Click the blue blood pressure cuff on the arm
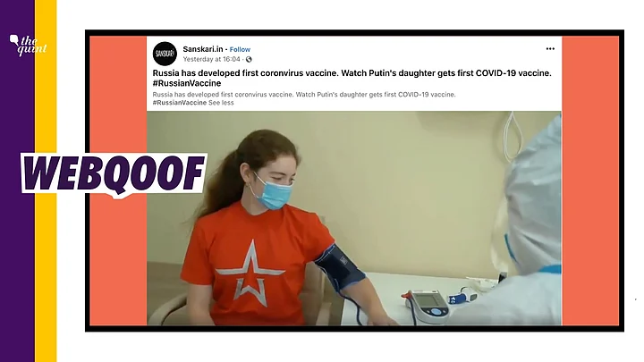 tap(339, 267)
